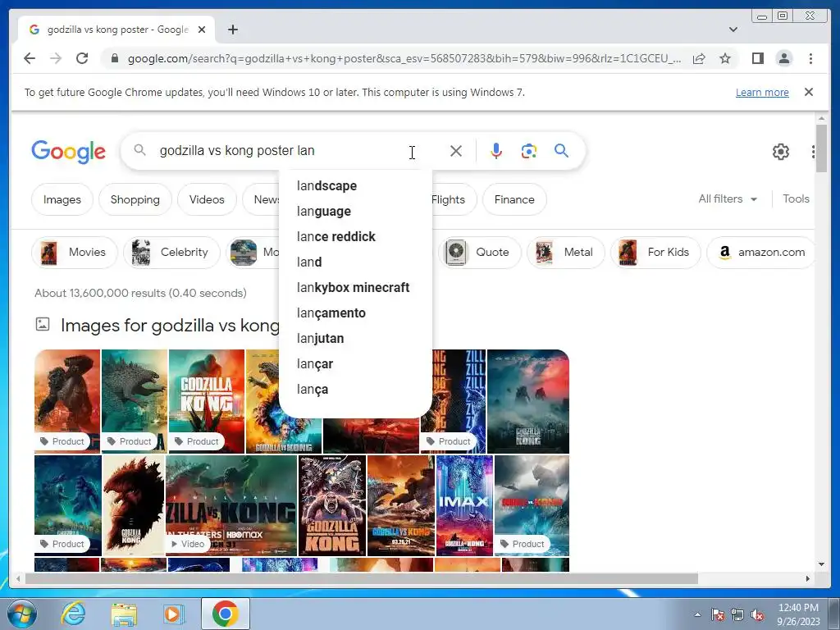Screen dimensions: 840x630
Task: Dismiss the Chrome update notification bar
Action: pos(809,92)
